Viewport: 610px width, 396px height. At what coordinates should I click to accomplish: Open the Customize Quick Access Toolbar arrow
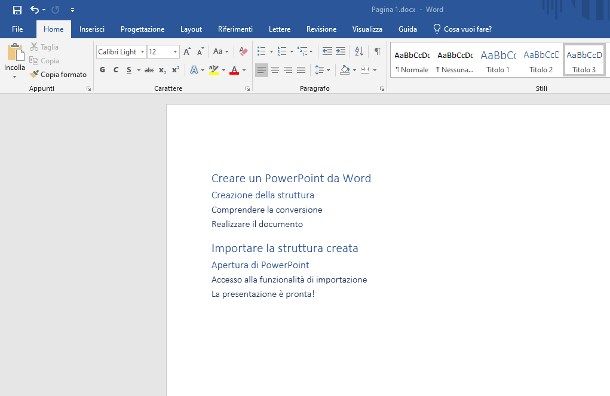[72, 10]
